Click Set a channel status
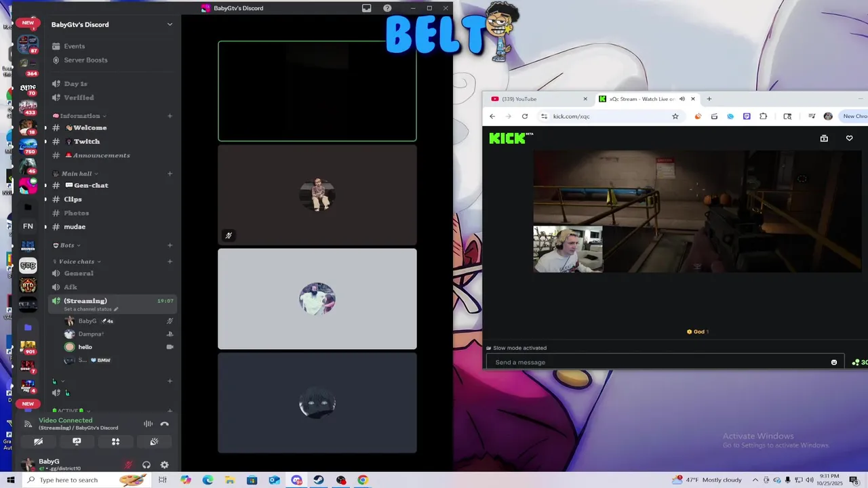This screenshot has width=868, height=488. pyautogui.click(x=91, y=309)
